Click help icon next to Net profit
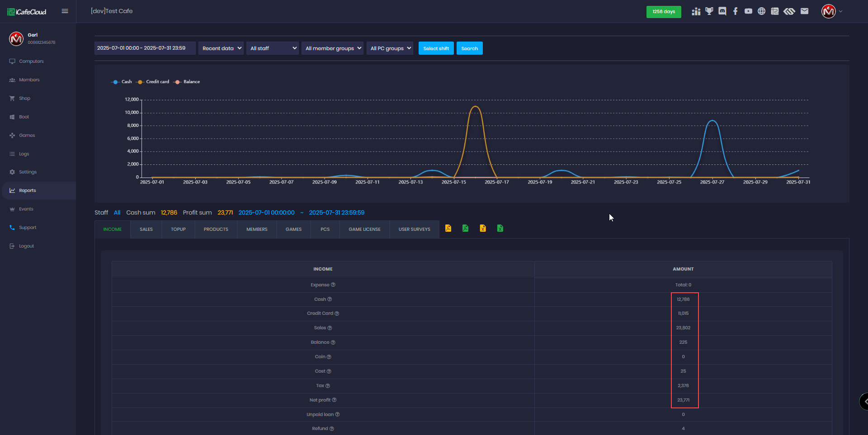Screen dimensions: 868x435 (334, 400)
